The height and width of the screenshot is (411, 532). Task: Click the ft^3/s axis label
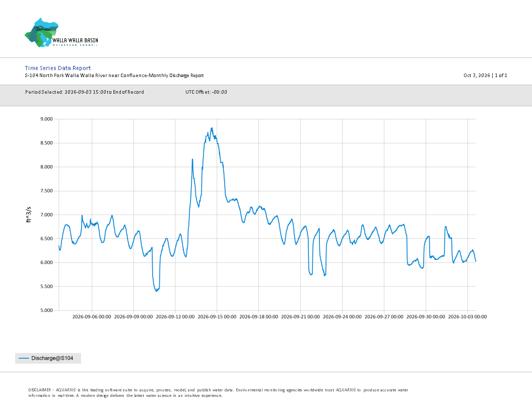pos(29,215)
